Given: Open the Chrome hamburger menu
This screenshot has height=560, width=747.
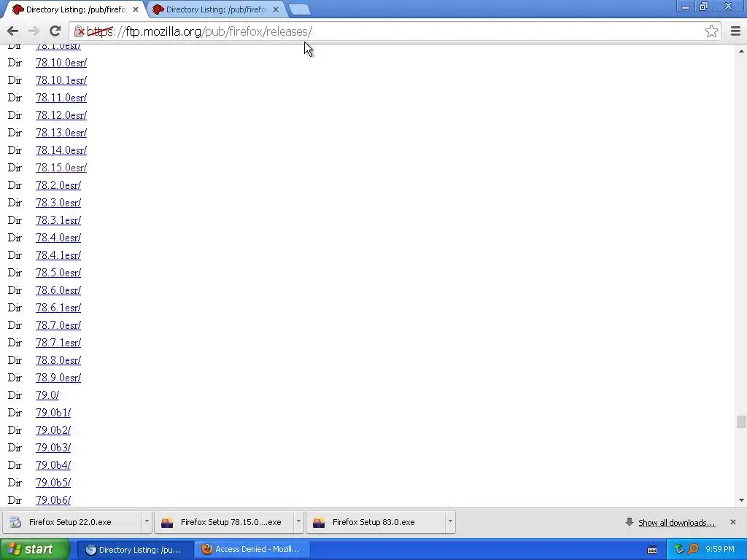Looking at the screenshot, I should tap(735, 31).
